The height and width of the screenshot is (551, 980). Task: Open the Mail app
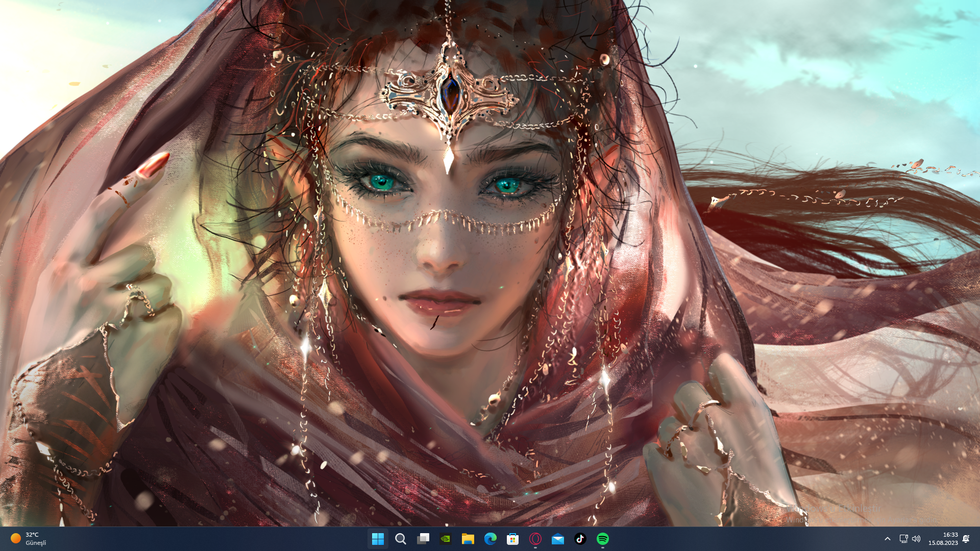pos(558,539)
